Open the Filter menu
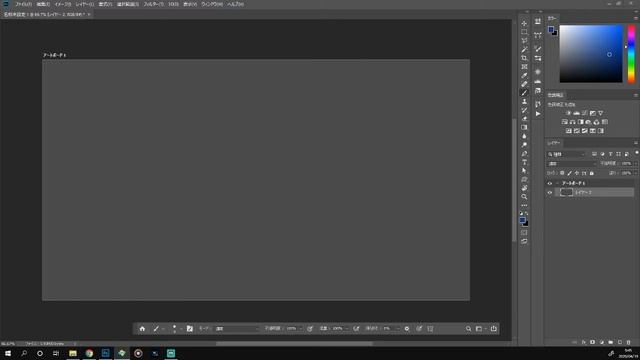The image size is (640, 360). tap(153, 4)
